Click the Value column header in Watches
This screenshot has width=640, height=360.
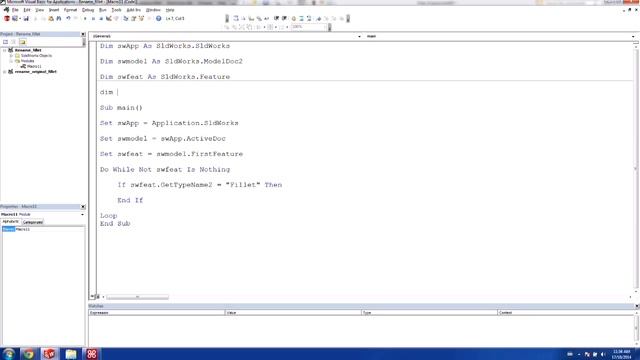click(x=293, y=313)
